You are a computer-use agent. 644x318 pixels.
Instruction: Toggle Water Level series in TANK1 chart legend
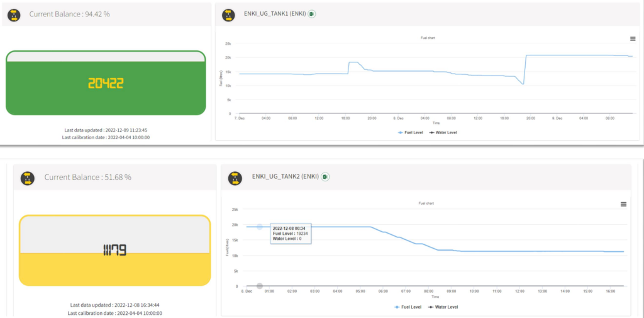coord(443,133)
